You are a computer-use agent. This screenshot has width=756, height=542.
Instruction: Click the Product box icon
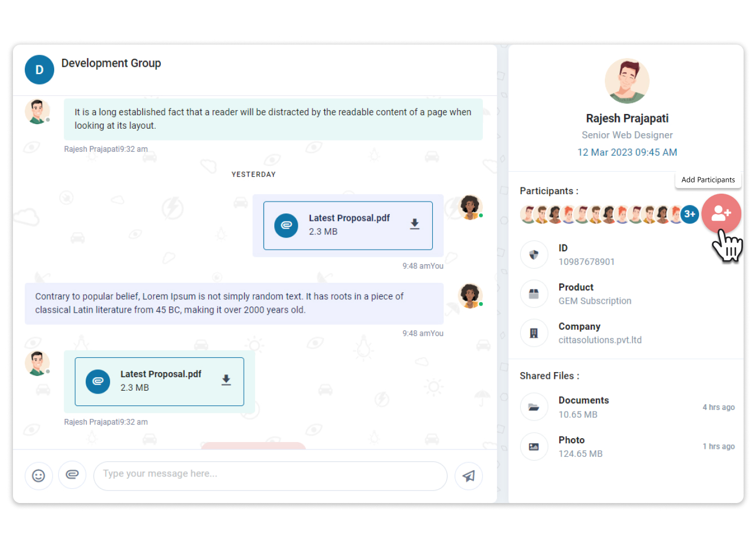click(x=534, y=294)
